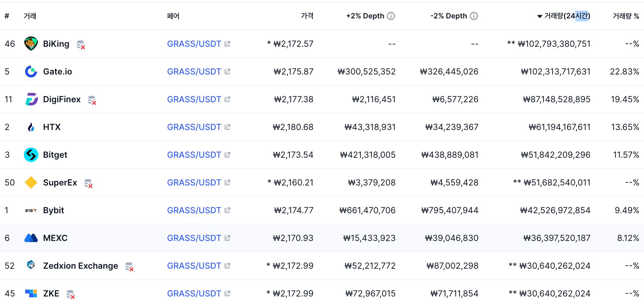Click the no-reserve-data icon beside SuperEx
Image resolution: width=644 pixels, height=304 pixels.
[88, 183]
